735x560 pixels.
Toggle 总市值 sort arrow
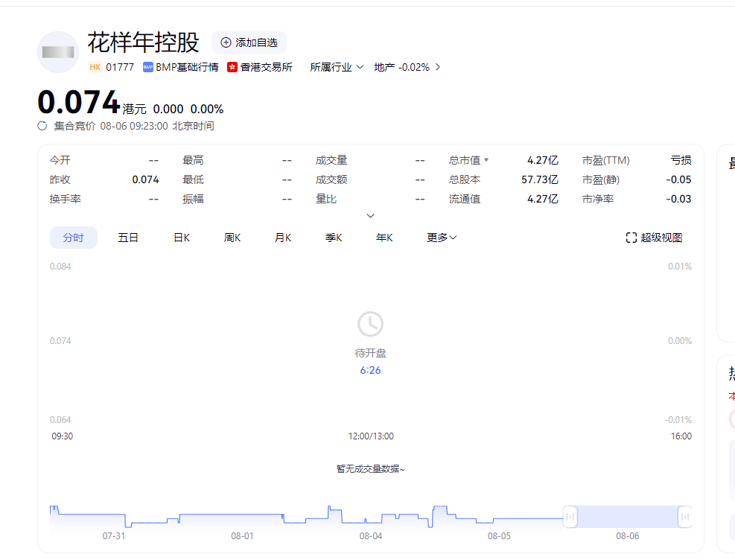486,160
